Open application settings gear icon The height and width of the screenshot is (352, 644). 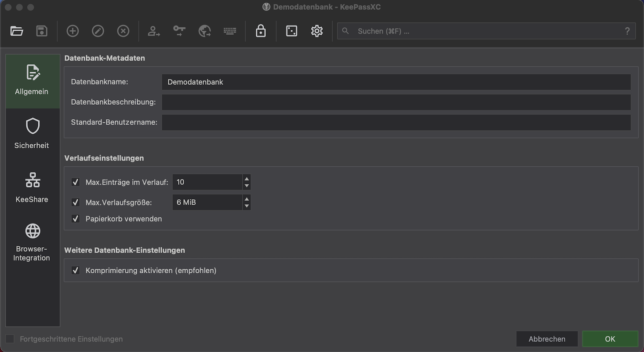coord(317,31)
